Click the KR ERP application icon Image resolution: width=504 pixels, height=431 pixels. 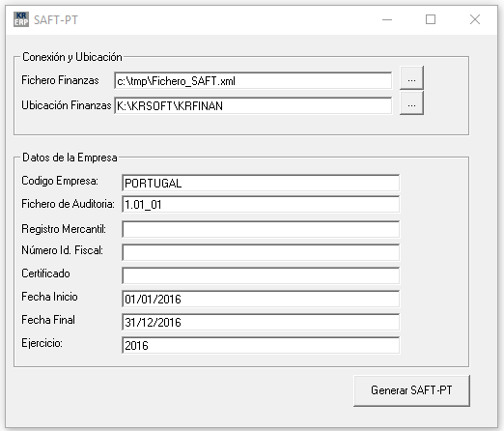[x=21, y=19]
